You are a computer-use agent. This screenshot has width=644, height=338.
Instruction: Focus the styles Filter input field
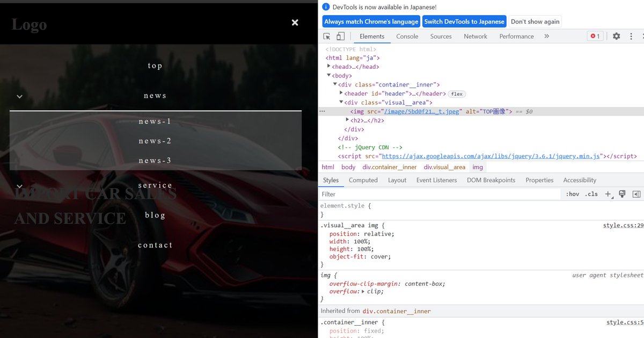tap(440, 194)
